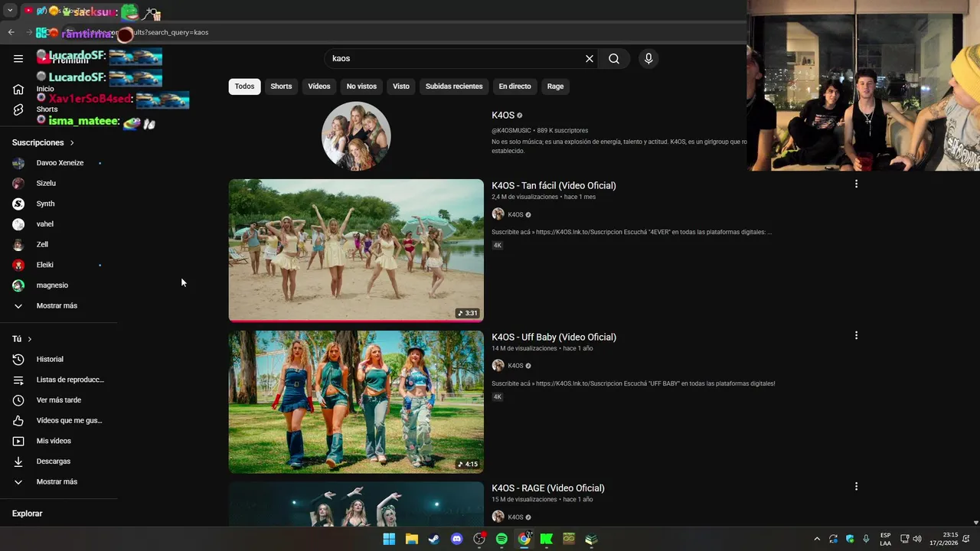The image size is (980, 551).
Task: Select the Visto filter chip
Action: [401, 86]
